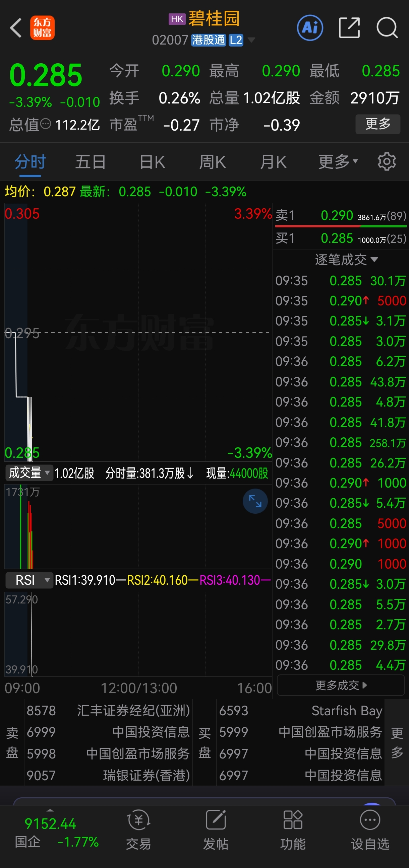The height and width of the screenshot is (868, 409).
Task: Tap the 总量 1.02亿股 value
Action: point(271,98)
